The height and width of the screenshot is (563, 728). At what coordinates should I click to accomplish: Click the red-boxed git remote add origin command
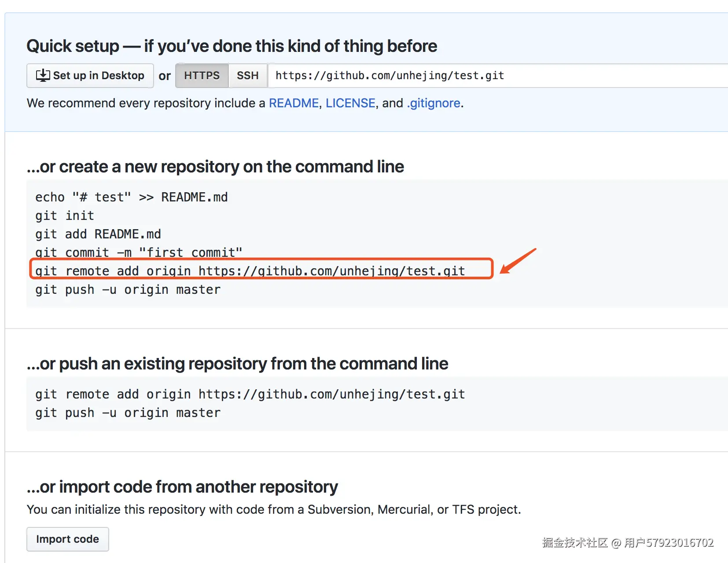[x=250, y=271]
